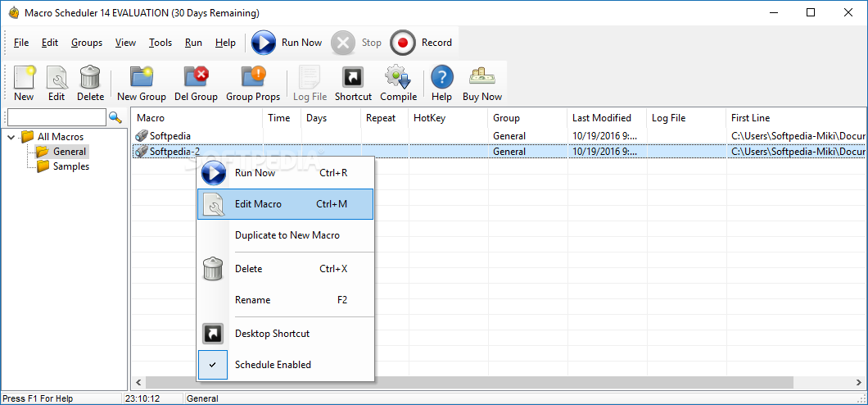Click the Del Group toolbar icon

(x=196, y=84)
